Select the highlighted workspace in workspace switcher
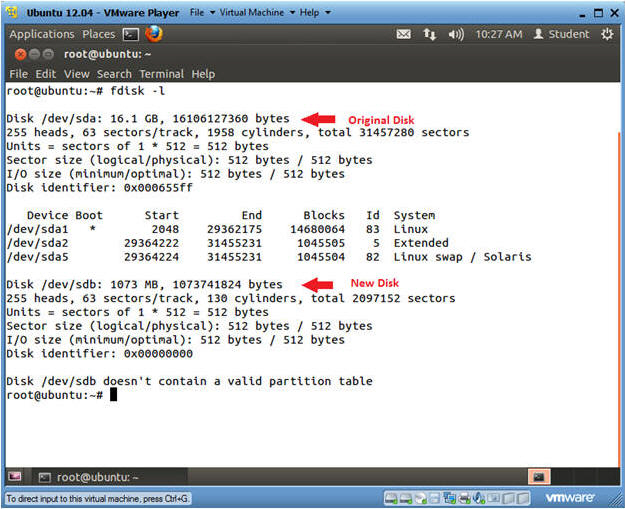625x509 pixels. point(539,477)
